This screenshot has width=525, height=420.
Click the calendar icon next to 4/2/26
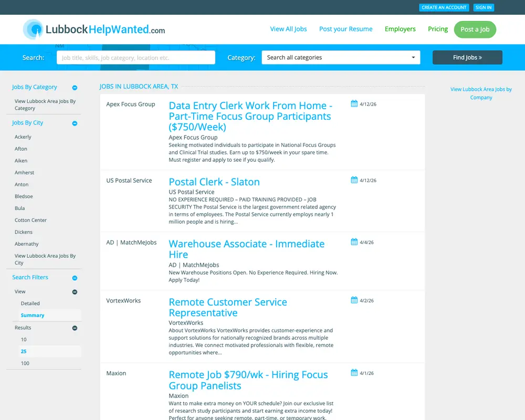tap(354, 300)
